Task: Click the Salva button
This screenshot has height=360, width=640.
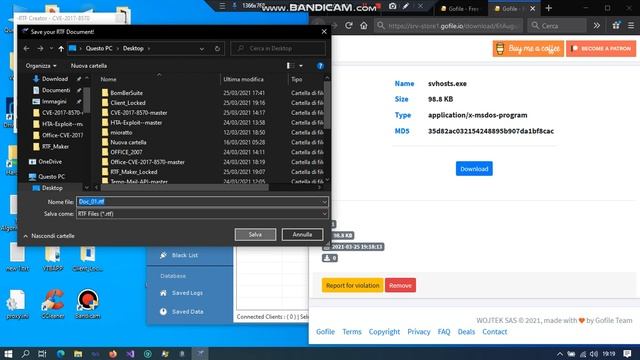Action: (x=255, y=235)
